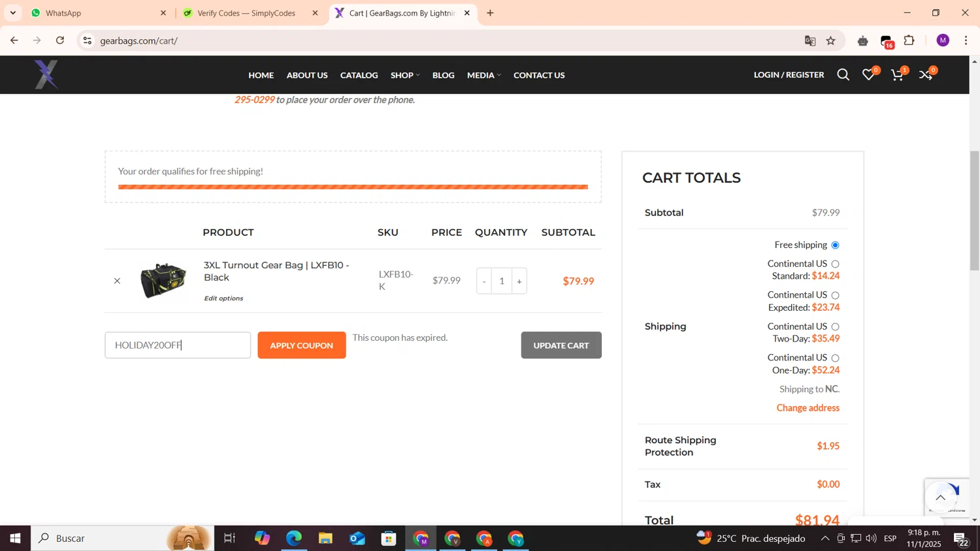Launch Microsoft Edge from taskbar

click(293, 539)
